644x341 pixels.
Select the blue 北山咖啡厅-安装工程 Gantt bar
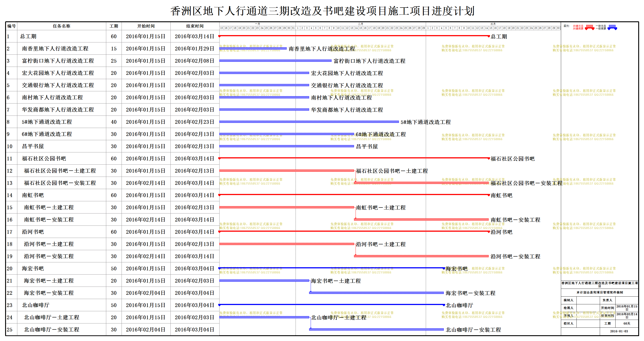(376, 329)
